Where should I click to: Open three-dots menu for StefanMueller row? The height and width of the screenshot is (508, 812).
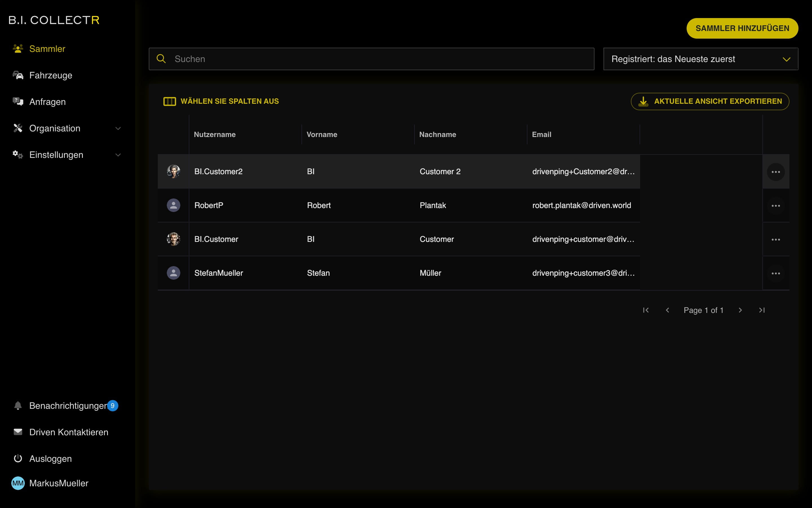pos(775,273)
